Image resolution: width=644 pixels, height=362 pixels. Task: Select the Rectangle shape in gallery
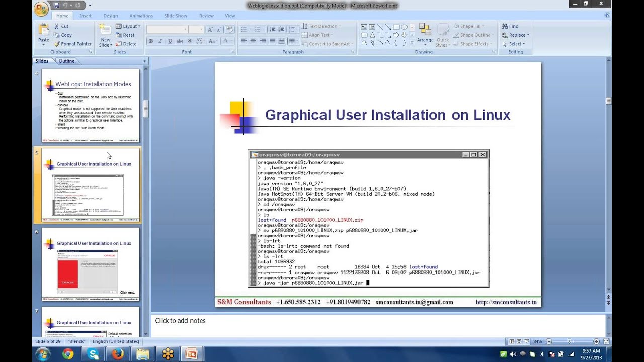coord(396,27)
